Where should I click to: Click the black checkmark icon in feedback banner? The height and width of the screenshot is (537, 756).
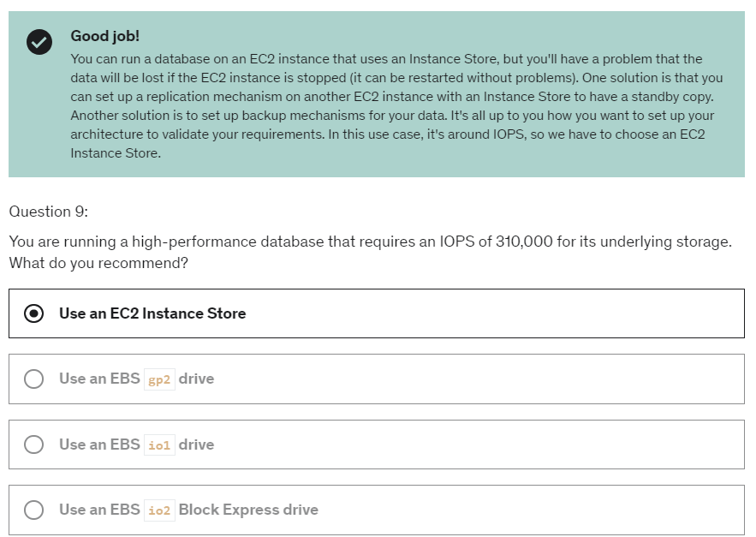tap(39, 39)
